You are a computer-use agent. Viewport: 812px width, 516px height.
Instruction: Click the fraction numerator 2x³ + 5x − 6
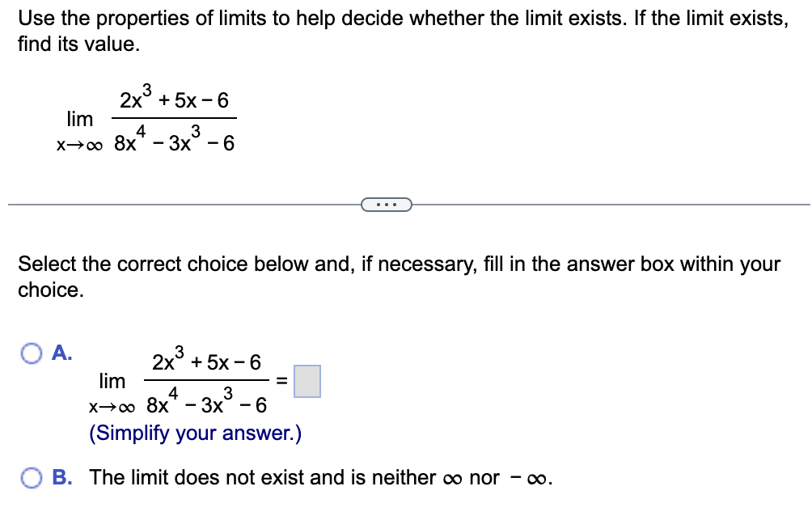click(173, 99)
